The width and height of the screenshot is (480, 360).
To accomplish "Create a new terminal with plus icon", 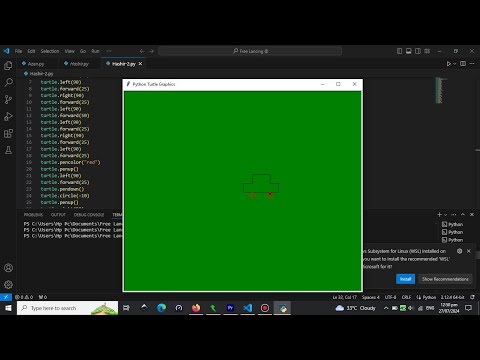I will point(439,214).
